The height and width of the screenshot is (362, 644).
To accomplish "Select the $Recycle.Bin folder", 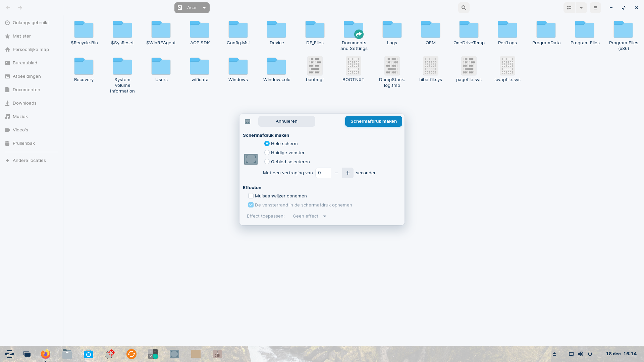I will 84,33.
